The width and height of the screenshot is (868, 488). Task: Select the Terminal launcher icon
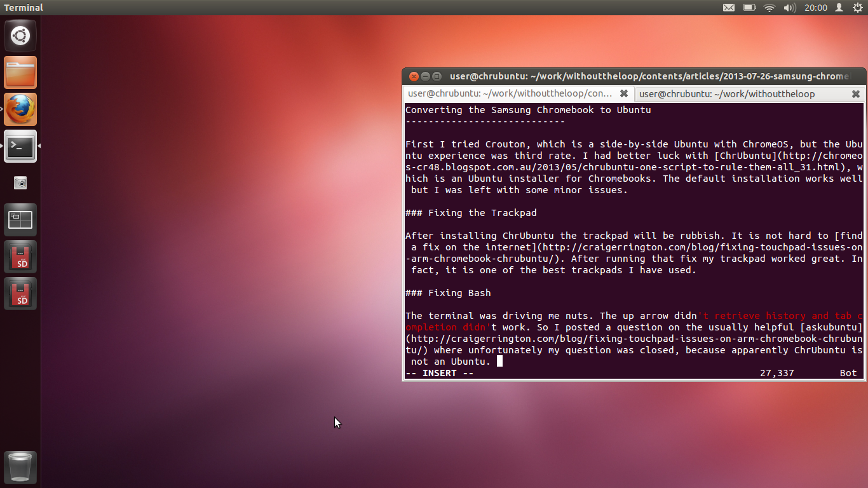coord(20,146)
